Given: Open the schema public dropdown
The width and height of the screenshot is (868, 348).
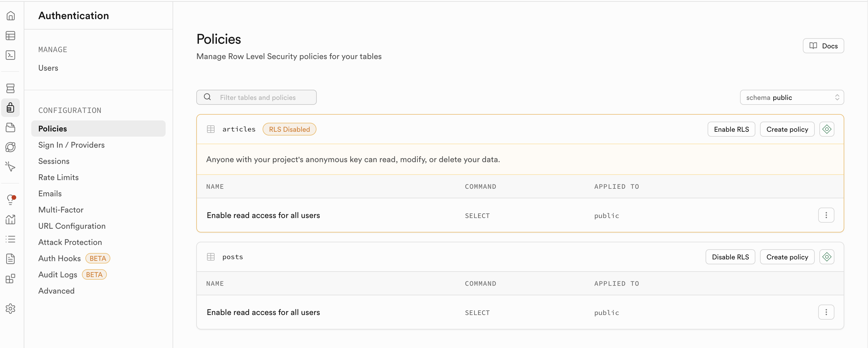Looking at the screenshot, I should click(x=792, y=97).
